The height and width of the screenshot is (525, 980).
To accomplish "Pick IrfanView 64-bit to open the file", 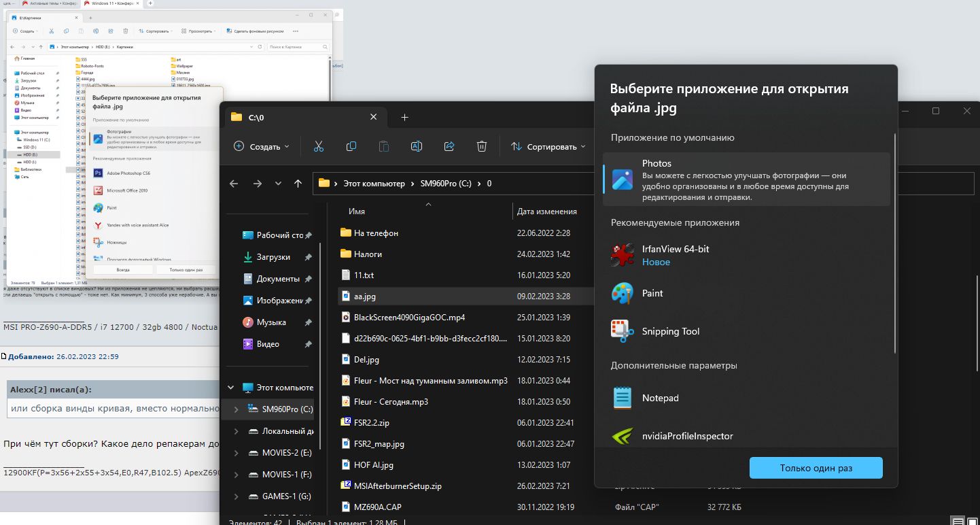I will (746, 255).
